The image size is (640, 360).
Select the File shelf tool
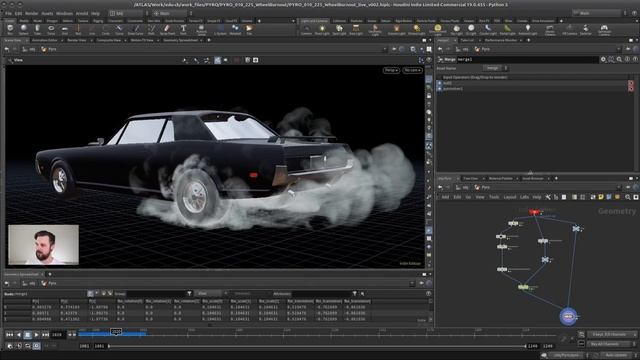(249, 29)
